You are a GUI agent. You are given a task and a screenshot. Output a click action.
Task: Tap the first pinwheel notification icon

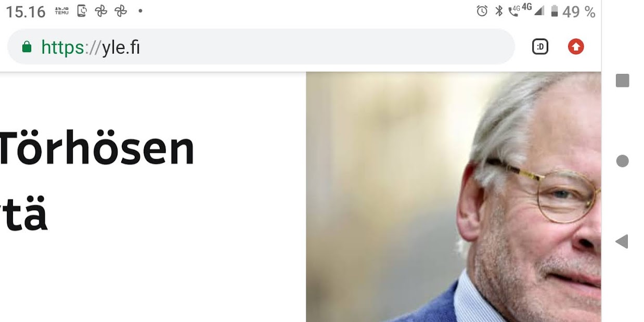pyautogui.click(x=101, y=11)
